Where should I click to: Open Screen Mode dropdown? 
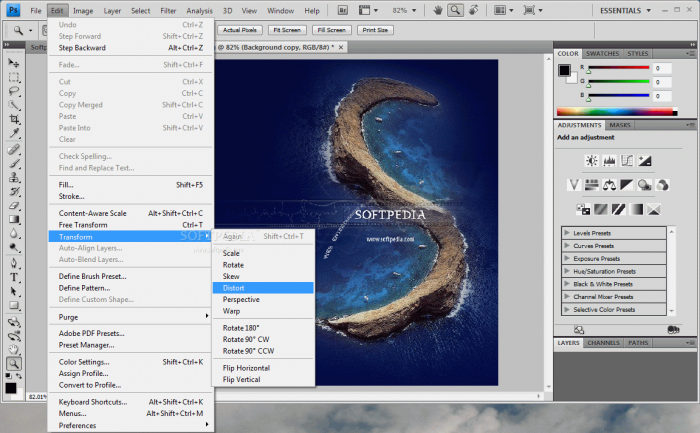coord(533,10)
